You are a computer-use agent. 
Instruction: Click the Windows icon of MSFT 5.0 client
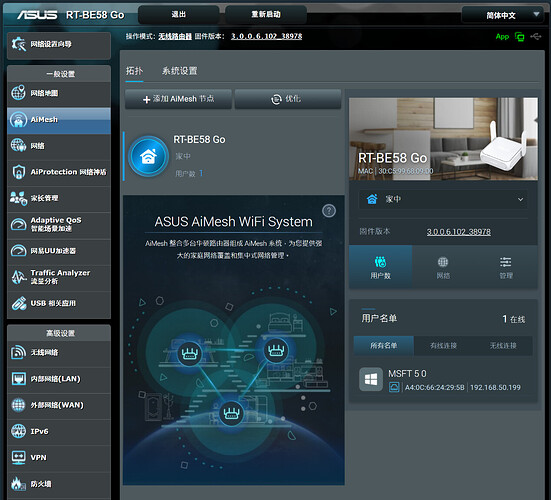[x=371, y=379]
